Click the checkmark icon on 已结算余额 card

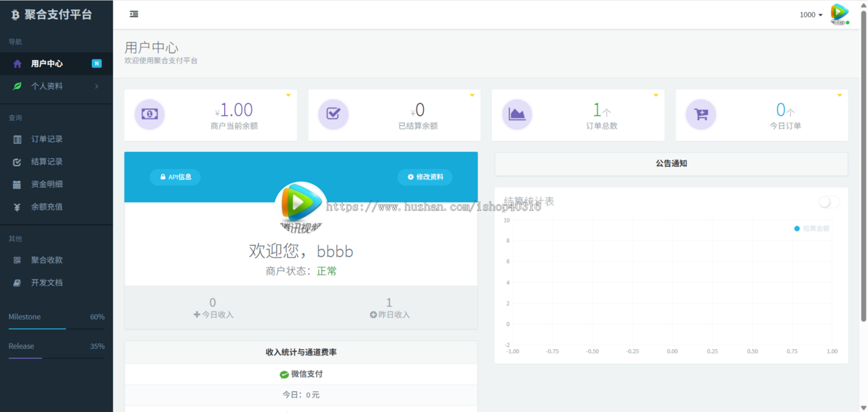coord(333,114)
